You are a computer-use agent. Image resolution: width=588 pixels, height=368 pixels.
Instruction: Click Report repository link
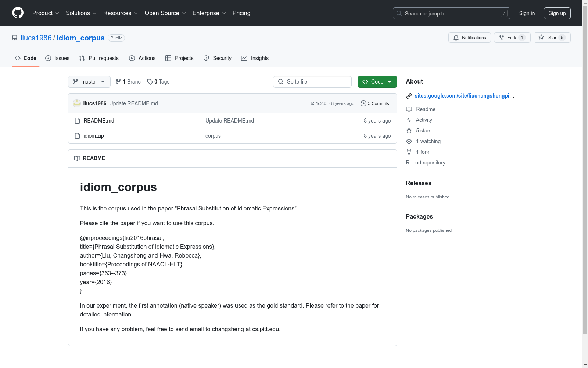click(x=426, y=163)
